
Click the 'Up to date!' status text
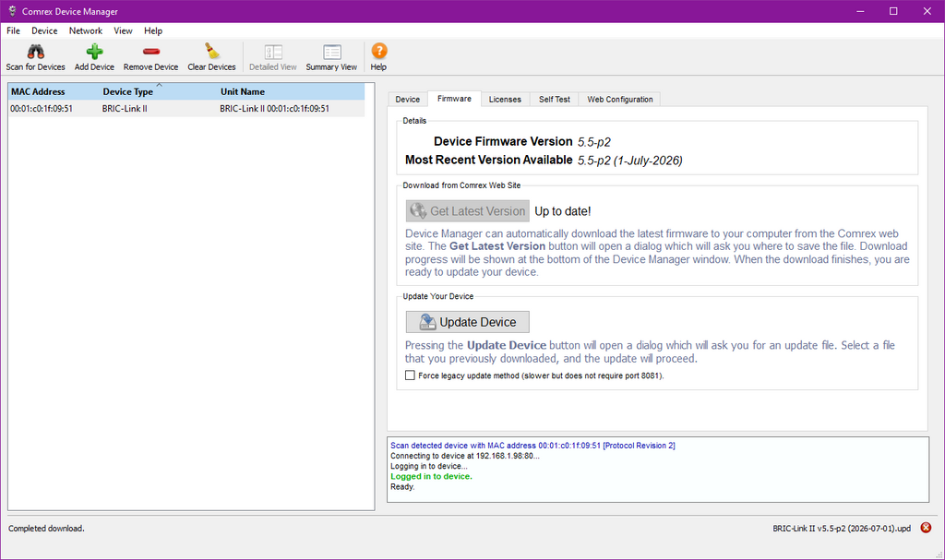(x=563, y=211)
